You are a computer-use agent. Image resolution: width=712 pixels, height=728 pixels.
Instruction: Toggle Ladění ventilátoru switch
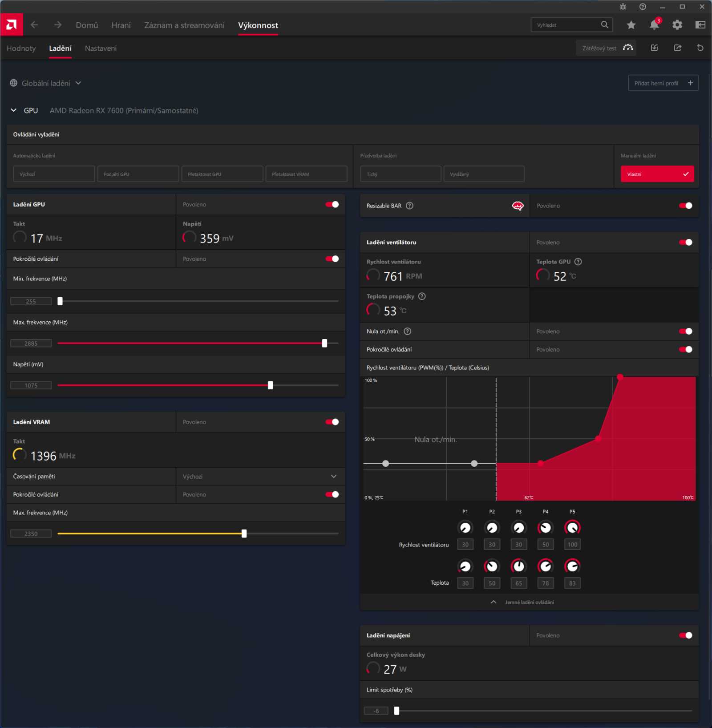(x=686, y=243)
